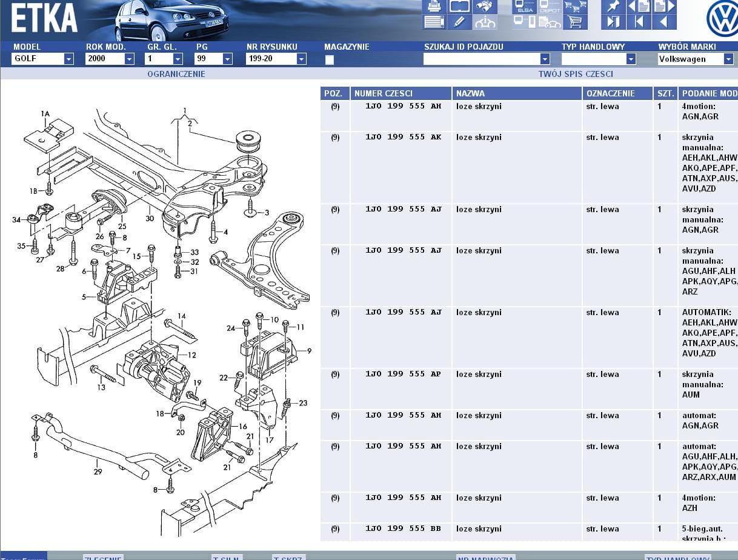The image size is (738, 560).
Task: Click the vehicle info icon
Action: tap(485, 22)
